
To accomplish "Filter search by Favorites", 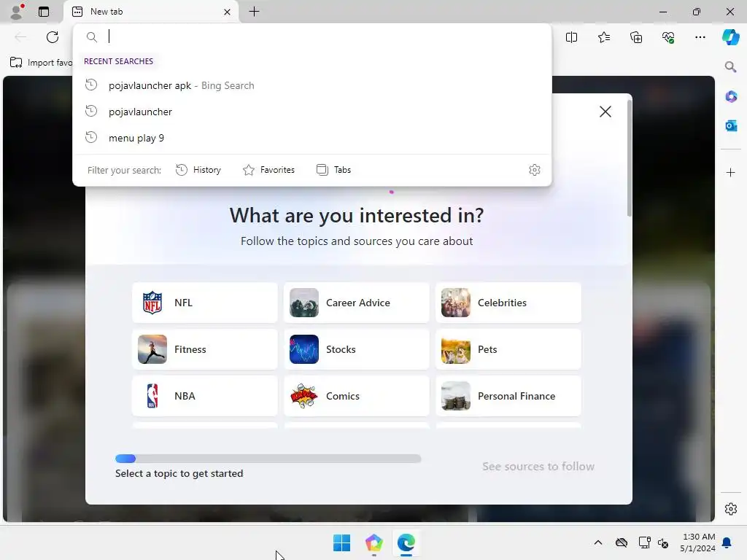I will tap(268, 170).
